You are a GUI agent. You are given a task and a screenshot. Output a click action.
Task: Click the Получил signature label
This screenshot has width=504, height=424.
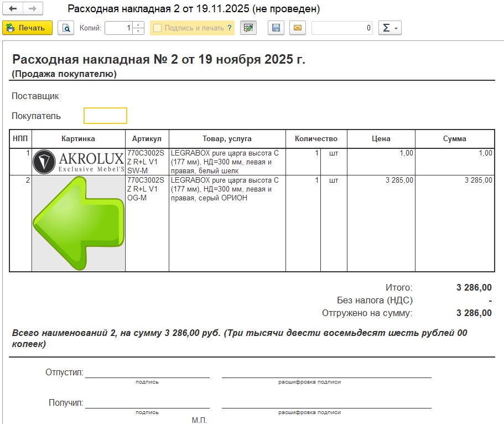(x=66, y=402)
